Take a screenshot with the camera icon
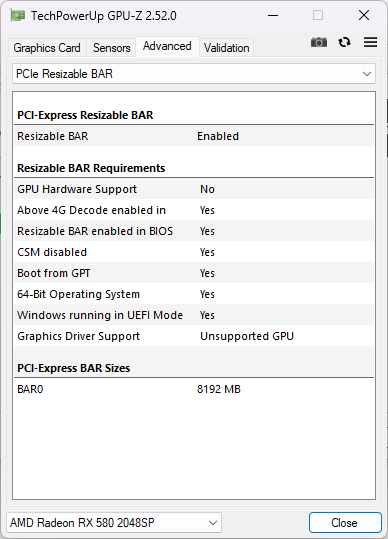 (319, 42)
